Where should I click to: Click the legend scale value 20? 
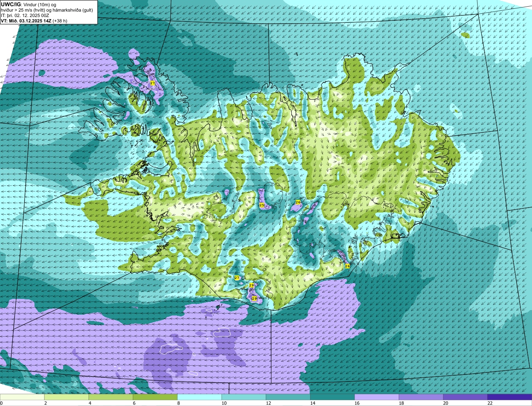pos(445,403)
